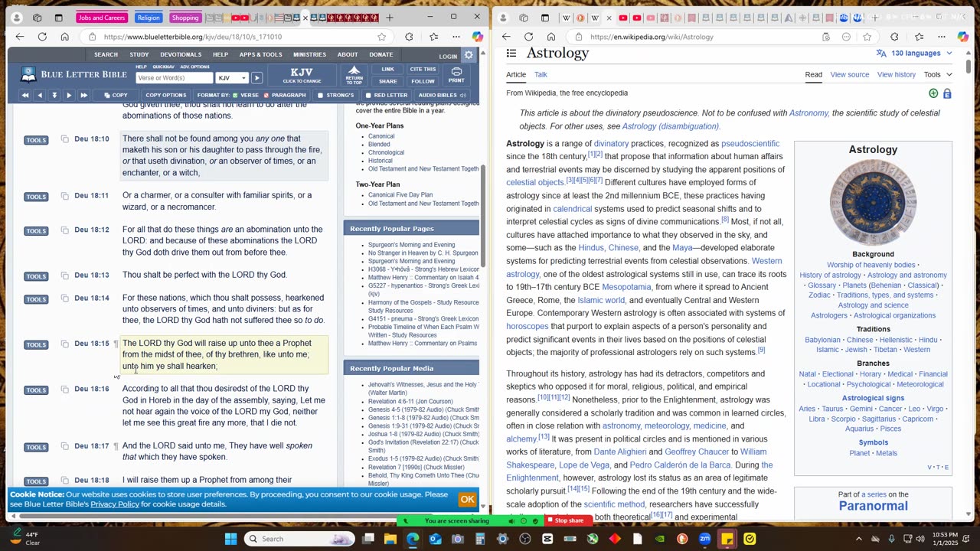This screenshot has height=551, width=980.
Task: Open Windows Start menu
Action: click(230, 539)
